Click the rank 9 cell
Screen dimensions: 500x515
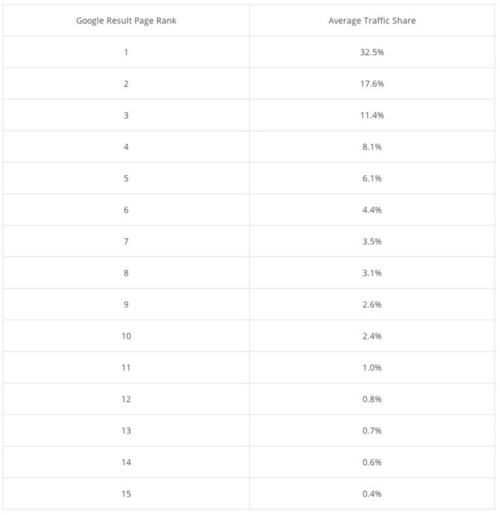[126, 304]
